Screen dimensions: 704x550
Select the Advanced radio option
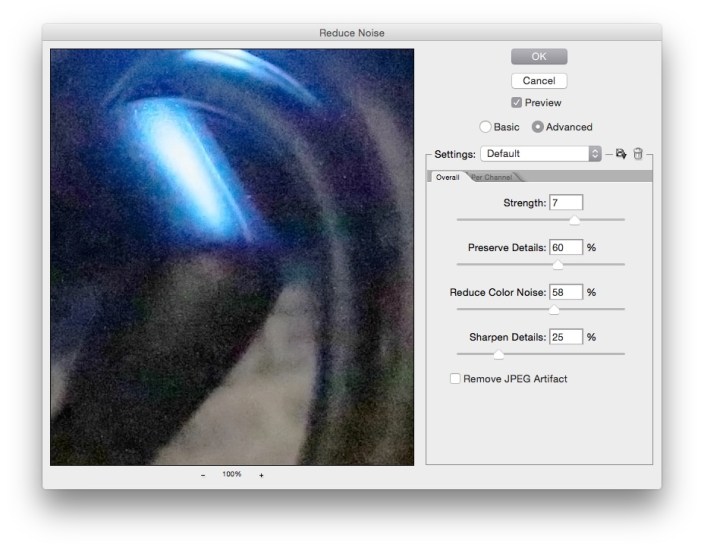(537, 127)
